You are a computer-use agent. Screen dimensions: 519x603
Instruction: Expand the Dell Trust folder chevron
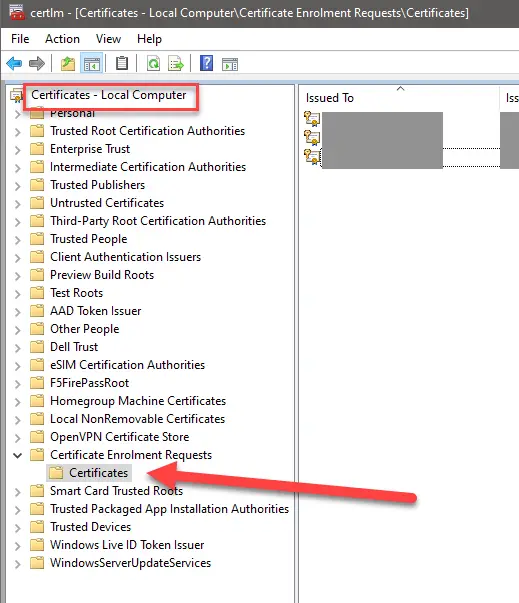pos(17,348)
